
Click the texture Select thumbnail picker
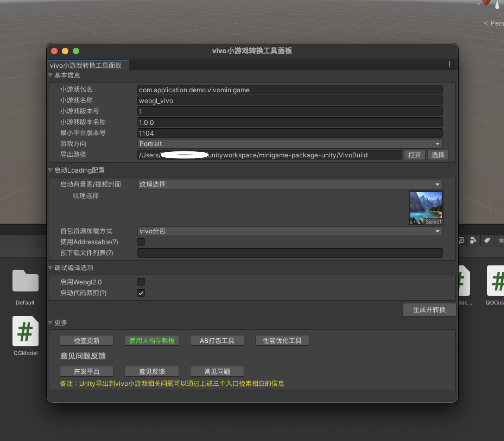click(x=426, y=208)
